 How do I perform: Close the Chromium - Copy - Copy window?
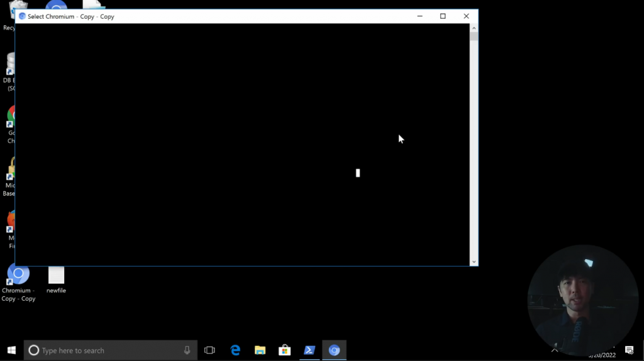click(466, 16)
